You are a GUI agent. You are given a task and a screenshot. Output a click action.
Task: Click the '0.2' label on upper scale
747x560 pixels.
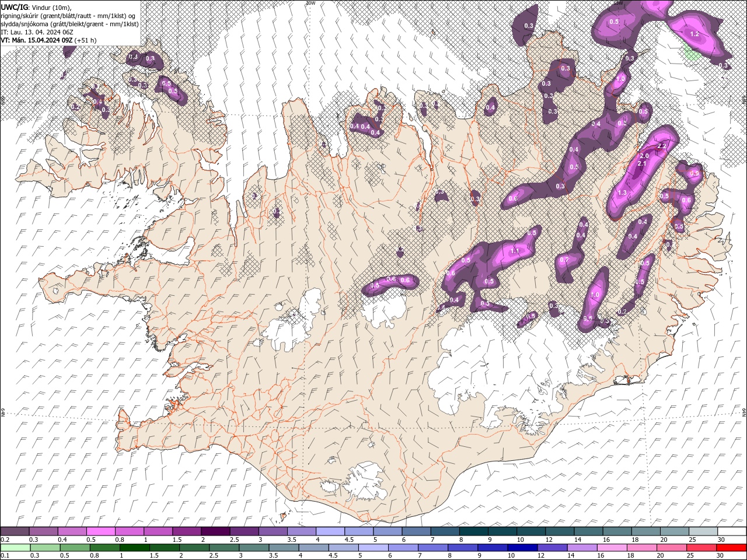5,540
